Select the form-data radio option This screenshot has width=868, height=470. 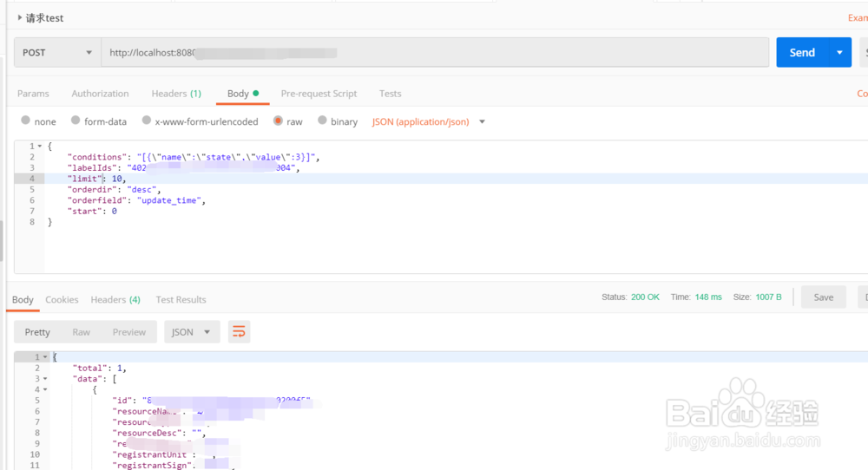click(x=76, y=121)
